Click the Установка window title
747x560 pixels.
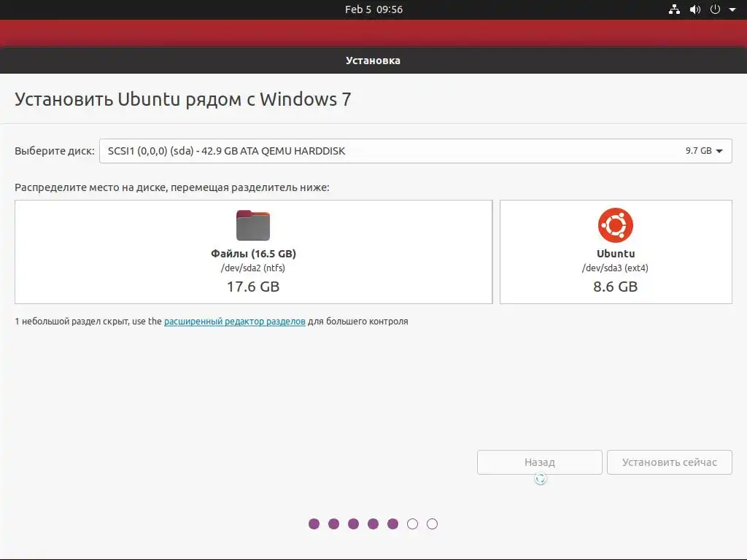tap(373, 61)
